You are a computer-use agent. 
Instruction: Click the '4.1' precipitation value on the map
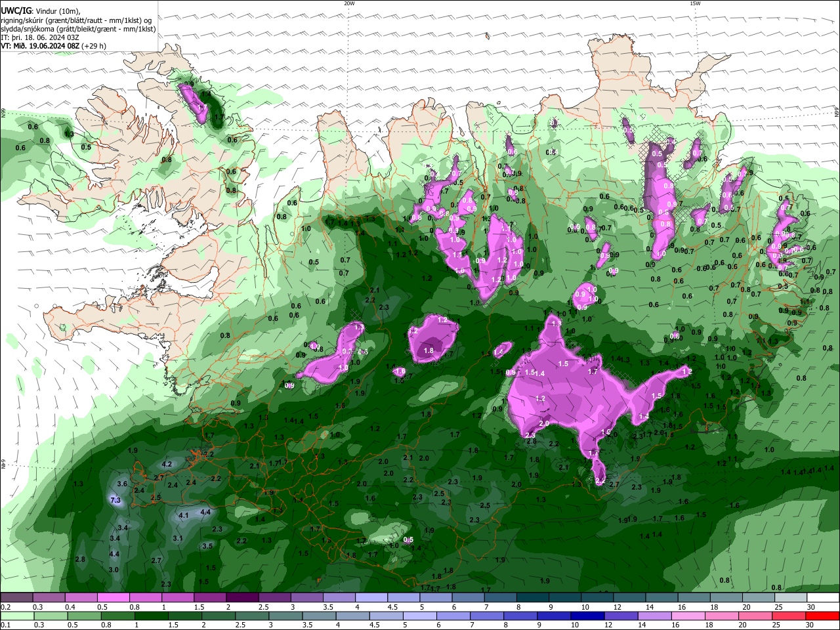(184, 515)
